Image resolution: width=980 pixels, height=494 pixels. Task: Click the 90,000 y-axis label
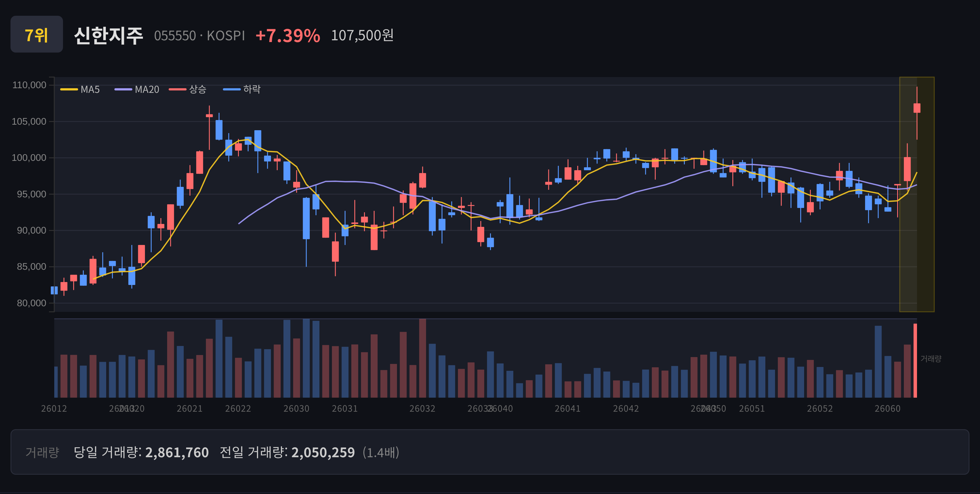coord(32,230)
